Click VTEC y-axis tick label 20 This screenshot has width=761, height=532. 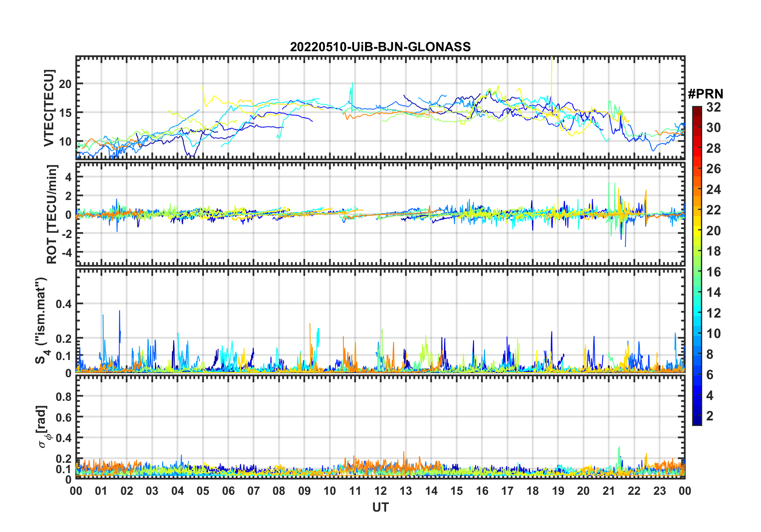[x=65, y=84]
